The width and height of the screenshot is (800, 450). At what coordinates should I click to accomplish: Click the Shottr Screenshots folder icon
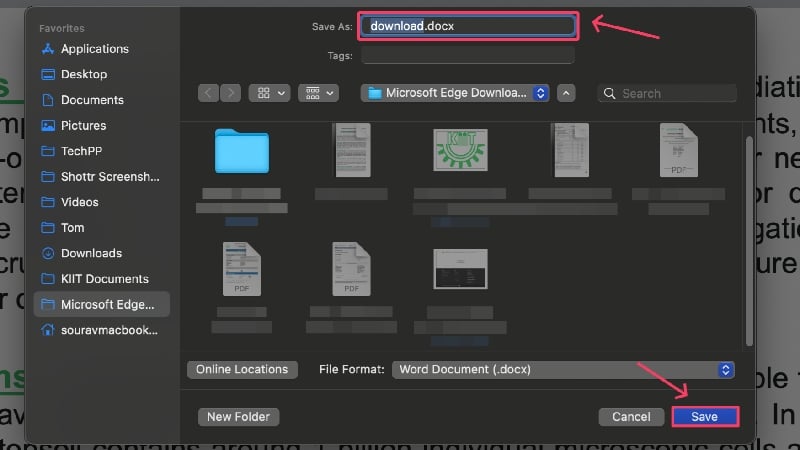click(48, 177)
